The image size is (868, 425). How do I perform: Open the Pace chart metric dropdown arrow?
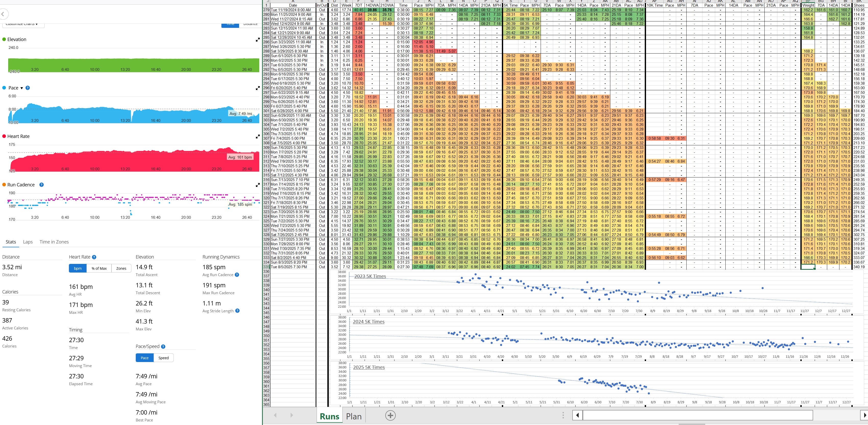pos(22,88)
